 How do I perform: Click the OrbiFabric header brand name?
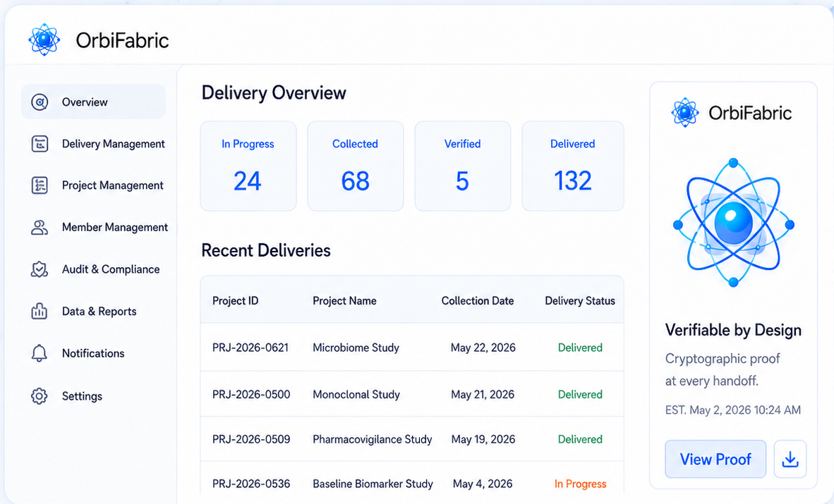pyautogui.click(x=122, y=40)
